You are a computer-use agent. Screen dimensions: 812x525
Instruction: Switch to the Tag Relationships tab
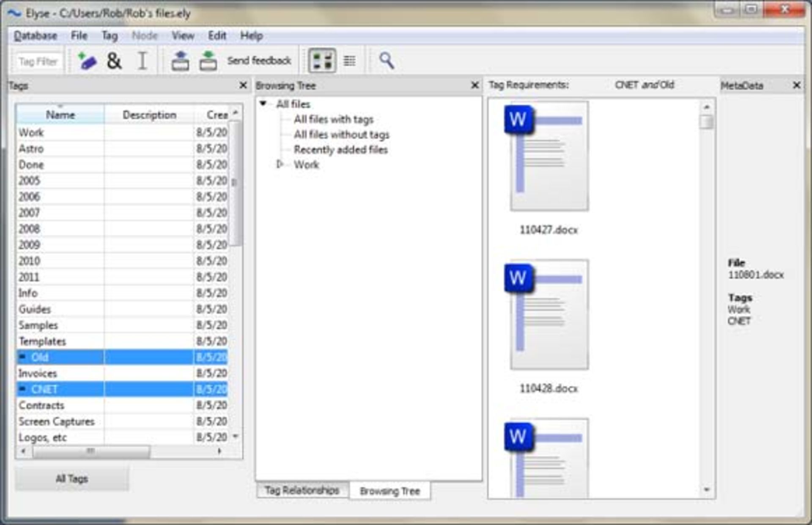[x=302, y=491]
